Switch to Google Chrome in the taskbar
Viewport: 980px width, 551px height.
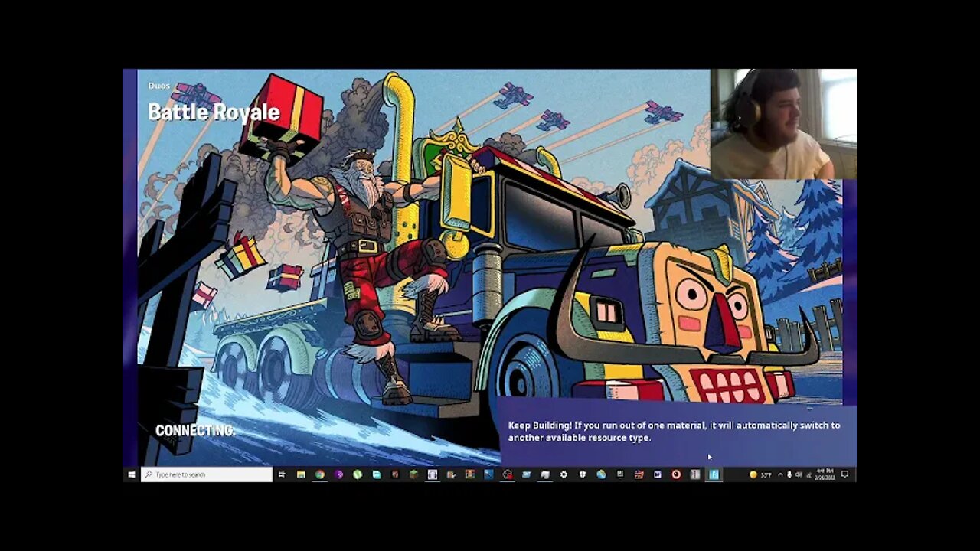click(x=320, y=474)
